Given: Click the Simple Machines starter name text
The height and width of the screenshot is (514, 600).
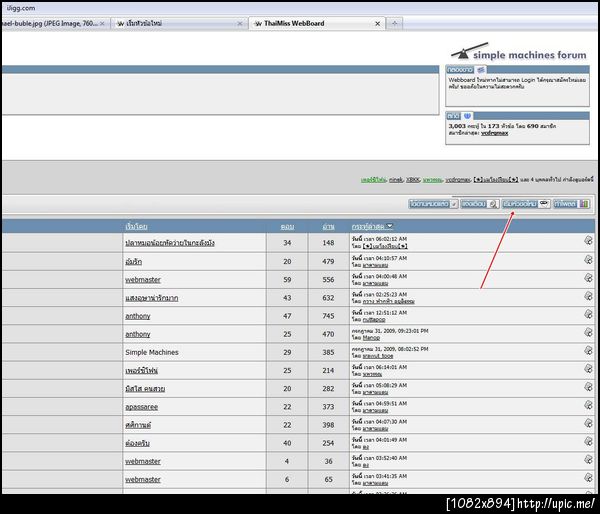Looking at the screenshot, I should coord(152,352).
